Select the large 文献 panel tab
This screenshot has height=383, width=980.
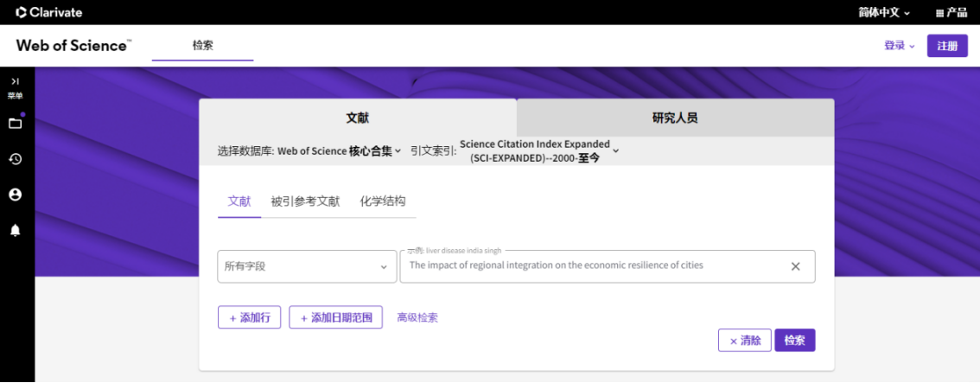[358, 118]
